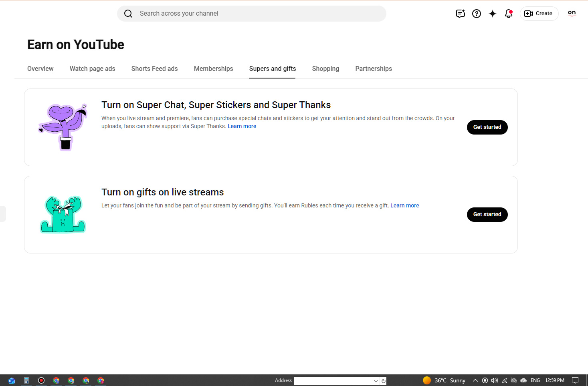Click 'Turn on Super Chat, Super Stickers' heading
This screenshot has height=386, width=588.
216,105
